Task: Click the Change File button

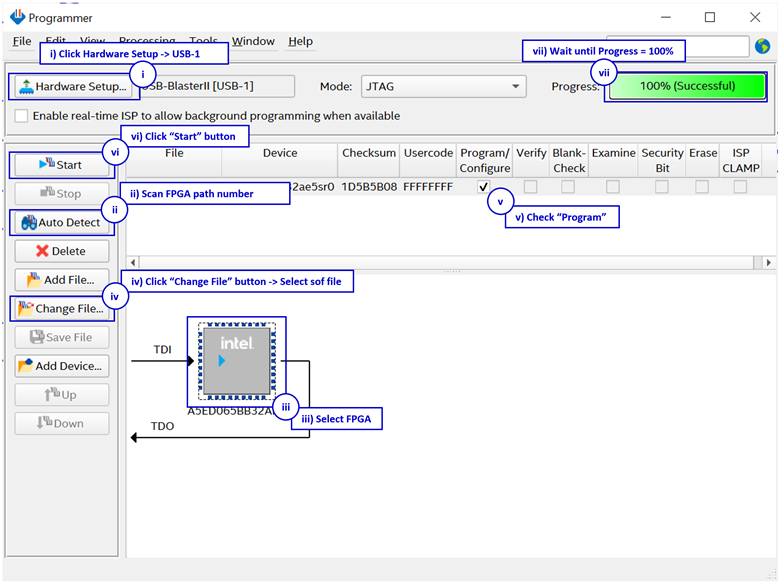Action: pos(61,309)
